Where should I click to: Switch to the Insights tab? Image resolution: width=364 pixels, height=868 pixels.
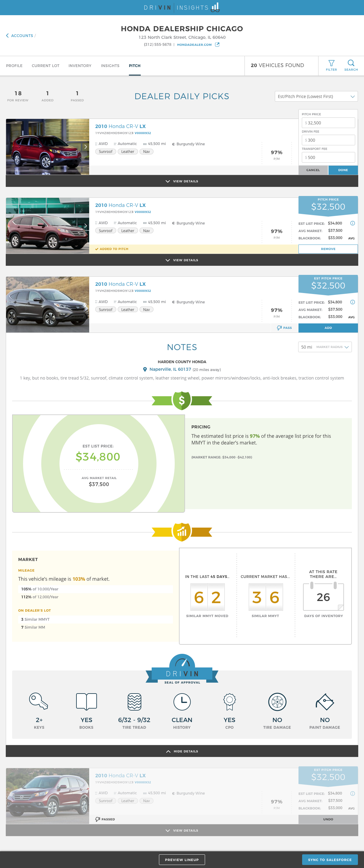[110, 66]
